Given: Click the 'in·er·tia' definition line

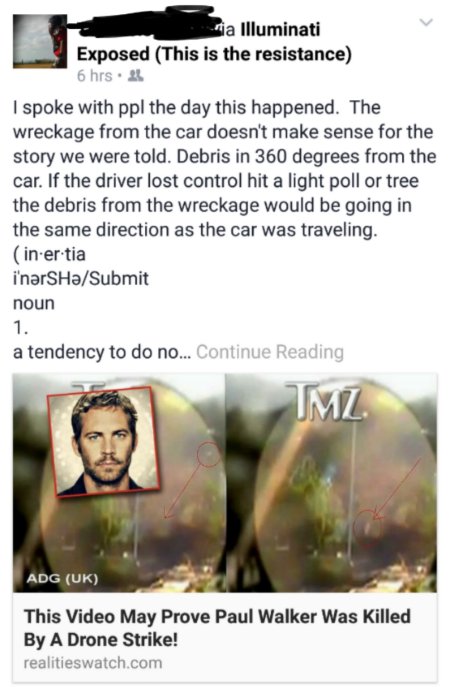Looking at the screenshot, I should (50, 254).
